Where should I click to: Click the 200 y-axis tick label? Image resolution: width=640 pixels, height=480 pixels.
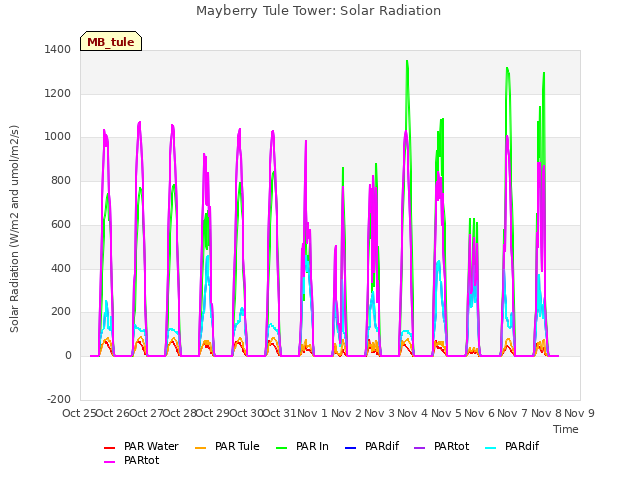click(x=61, y=312)
